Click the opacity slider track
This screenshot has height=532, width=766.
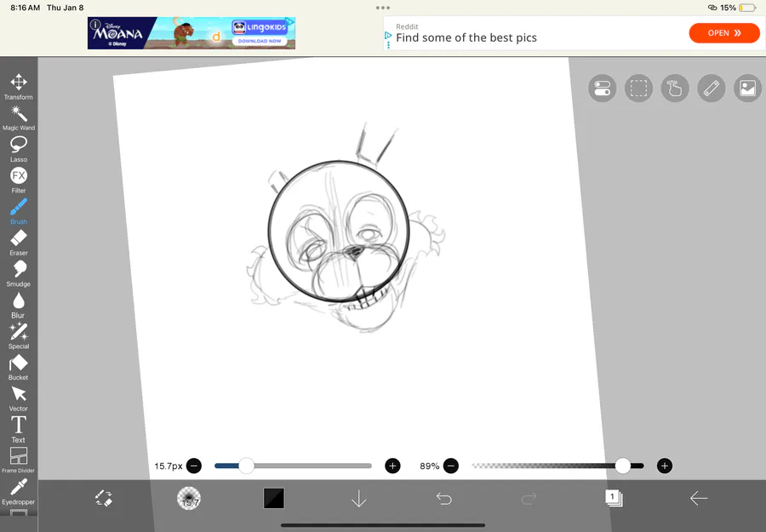point(557,466)
